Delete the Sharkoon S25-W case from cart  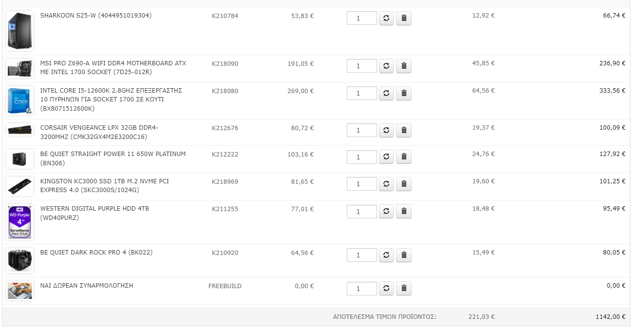404,19
